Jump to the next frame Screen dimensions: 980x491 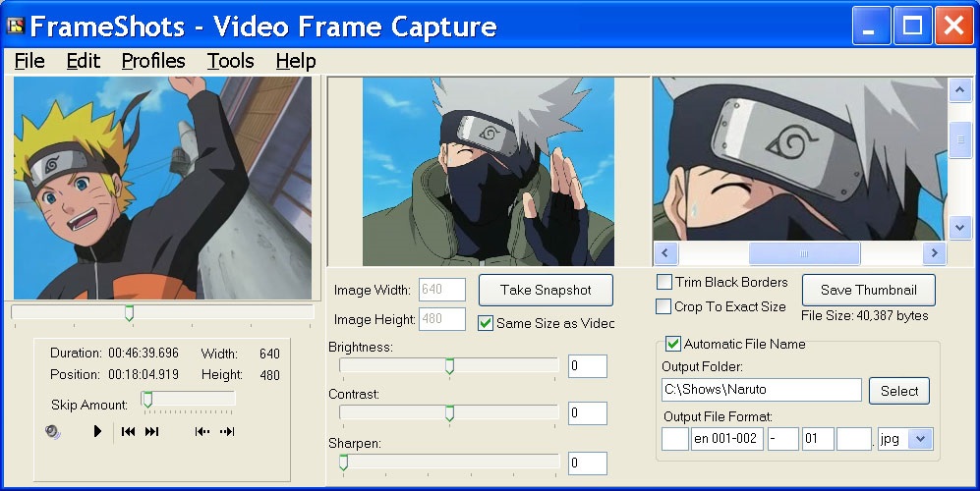pyautogui.click(x=152, y=431)
